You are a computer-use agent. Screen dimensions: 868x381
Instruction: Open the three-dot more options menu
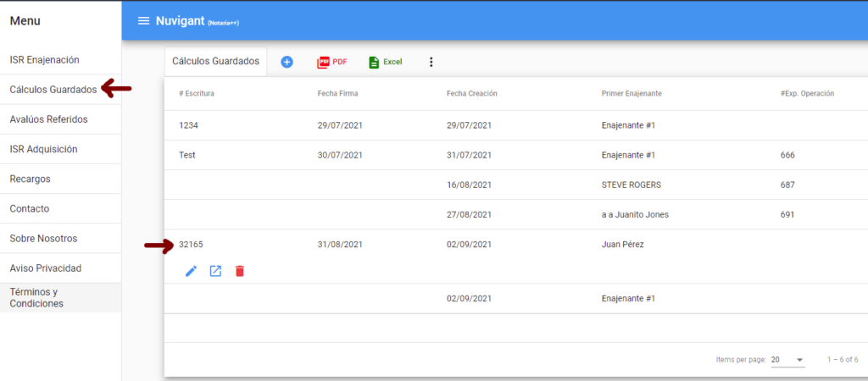point(431,62)
